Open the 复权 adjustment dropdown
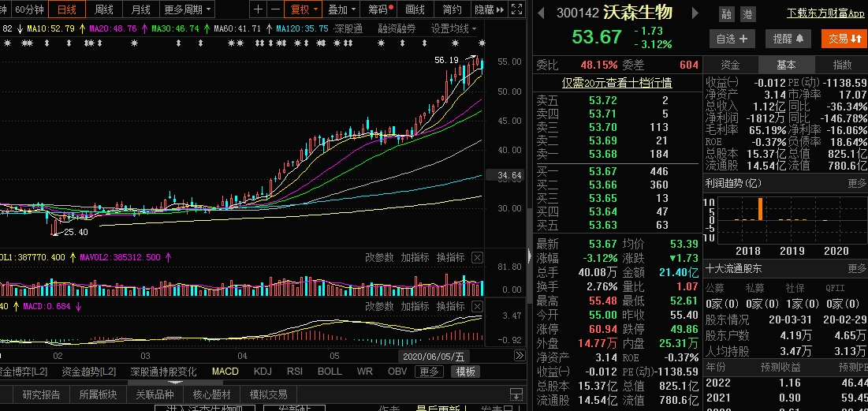The width and height of the screenshot is (868, 411). 304,9
